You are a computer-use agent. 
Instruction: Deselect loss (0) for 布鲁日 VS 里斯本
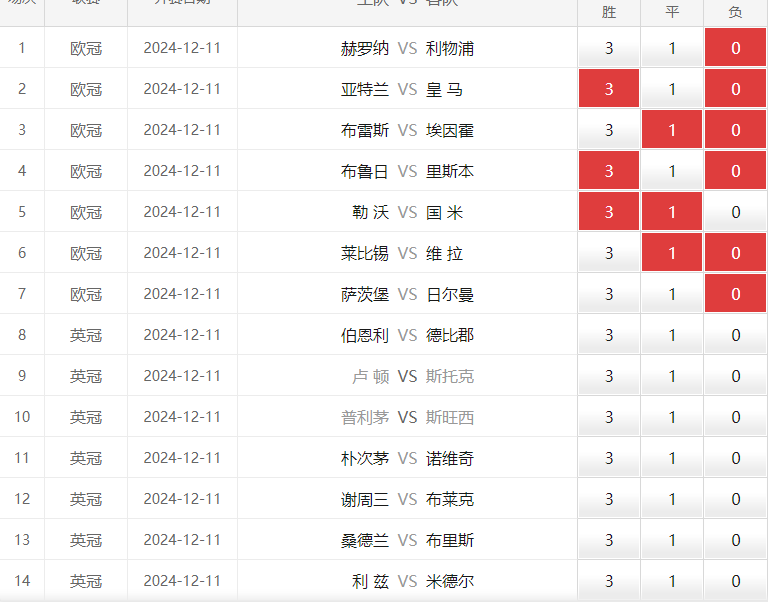click(735, 170)
